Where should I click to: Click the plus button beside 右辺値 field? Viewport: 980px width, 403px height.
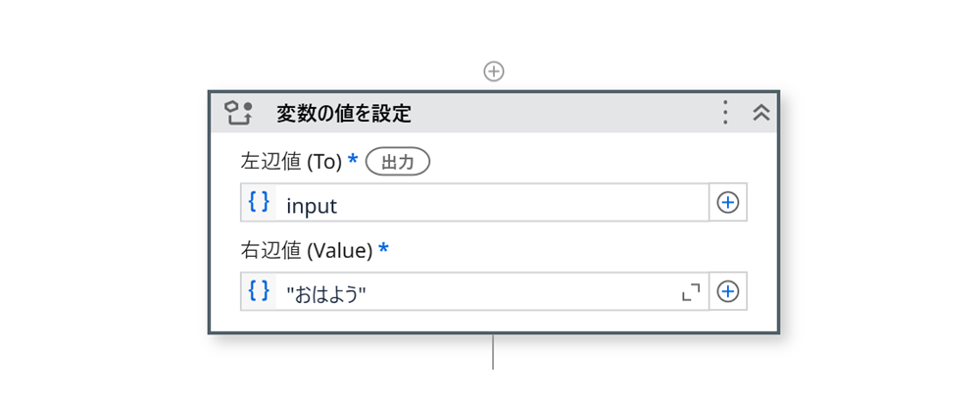tap(728, 292)
